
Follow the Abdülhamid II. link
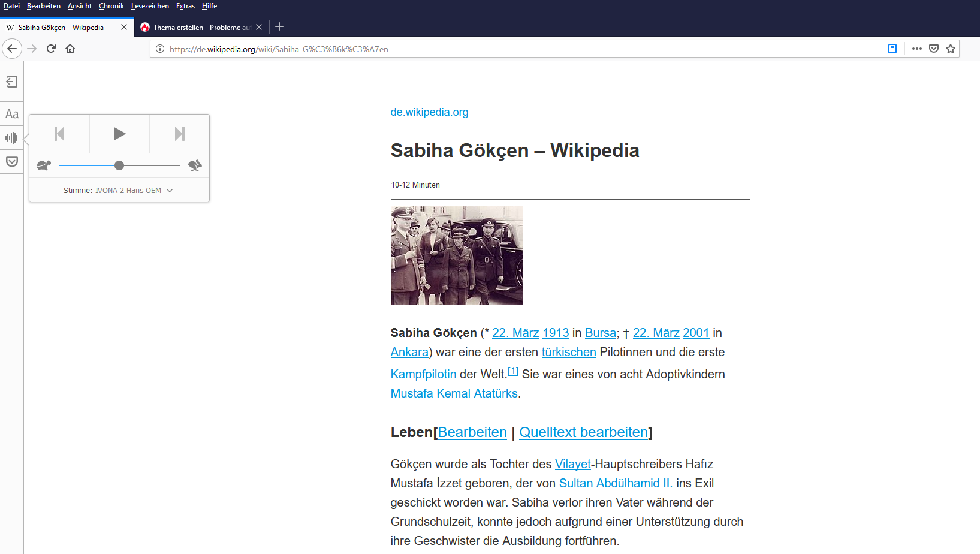[634, 483]
